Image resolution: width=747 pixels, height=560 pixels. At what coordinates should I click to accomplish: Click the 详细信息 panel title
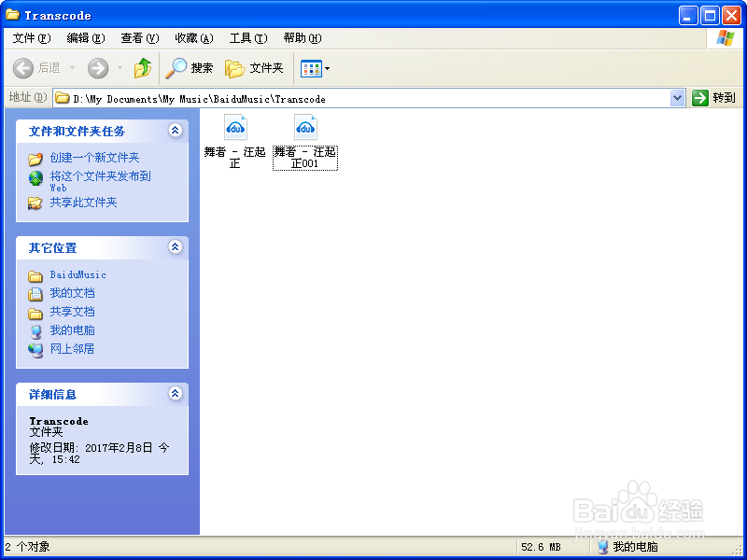click(52, 394)
